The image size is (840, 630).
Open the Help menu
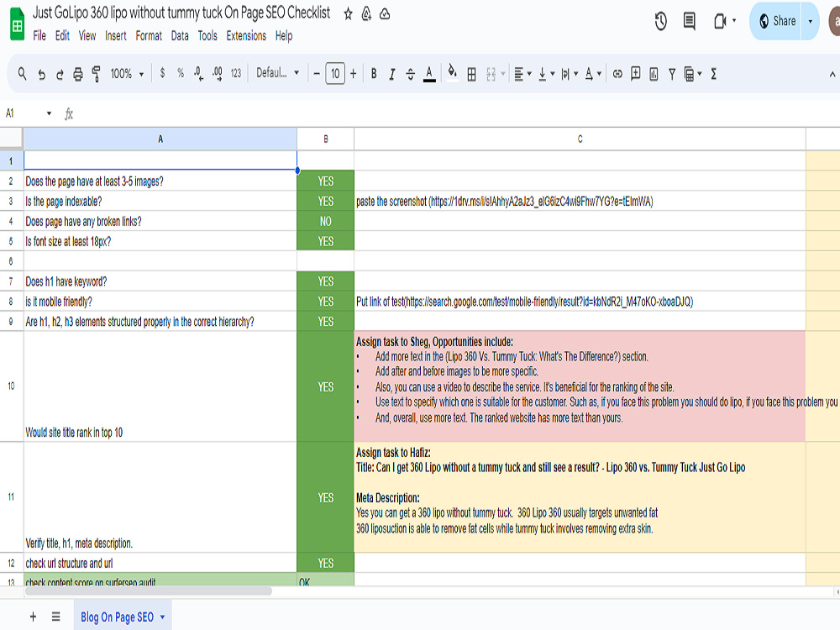tap(284, 36)
